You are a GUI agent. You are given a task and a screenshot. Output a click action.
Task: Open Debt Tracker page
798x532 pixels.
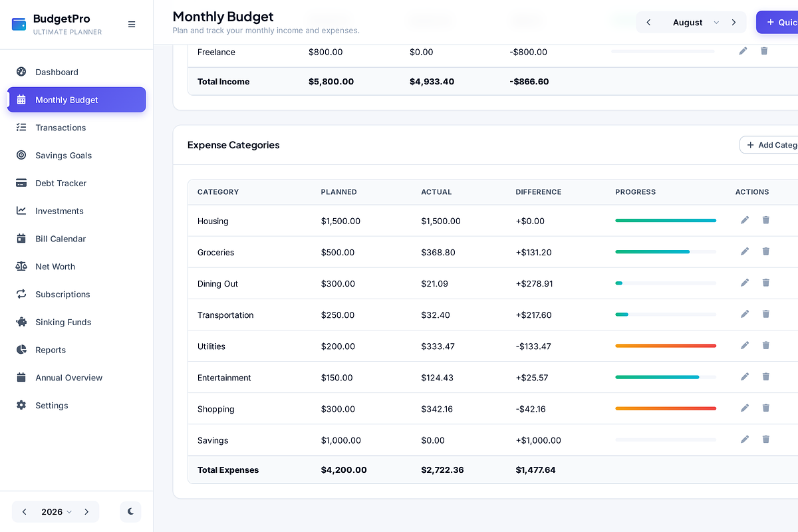click(x=76, y=183)
